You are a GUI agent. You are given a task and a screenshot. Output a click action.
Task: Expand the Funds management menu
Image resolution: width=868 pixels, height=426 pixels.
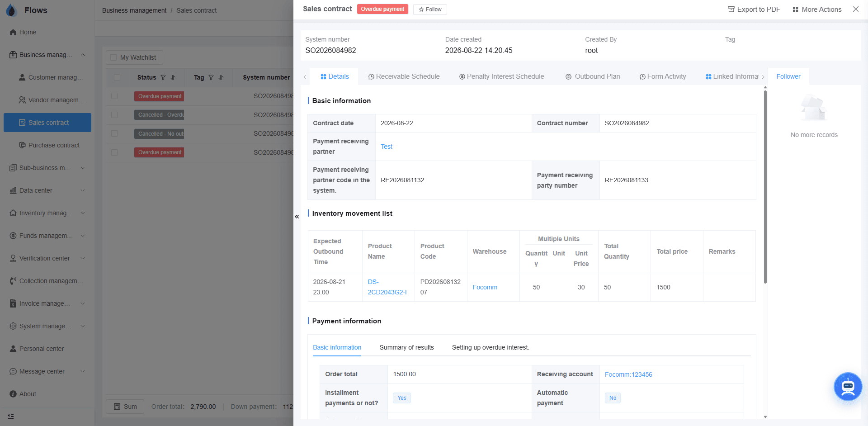(83, 236)
